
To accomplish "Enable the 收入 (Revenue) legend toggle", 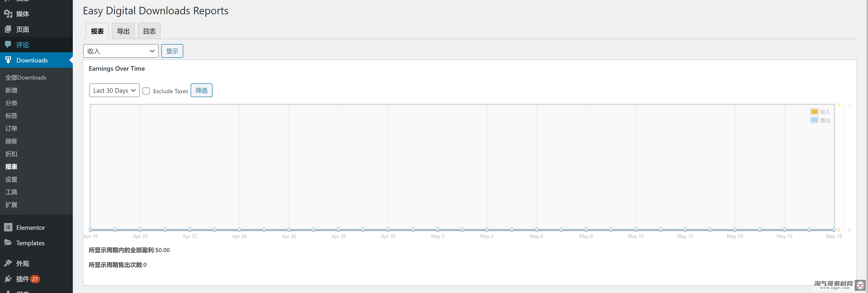I will [x=822, y=112].
